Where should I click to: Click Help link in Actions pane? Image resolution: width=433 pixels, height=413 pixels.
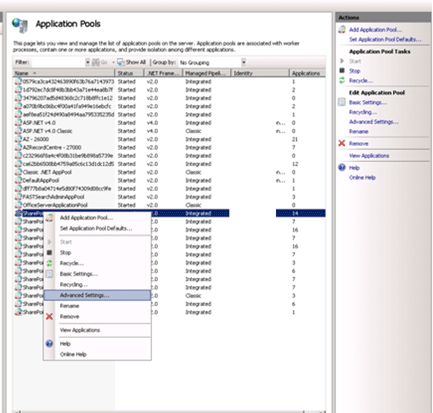(x=354, y=168)
